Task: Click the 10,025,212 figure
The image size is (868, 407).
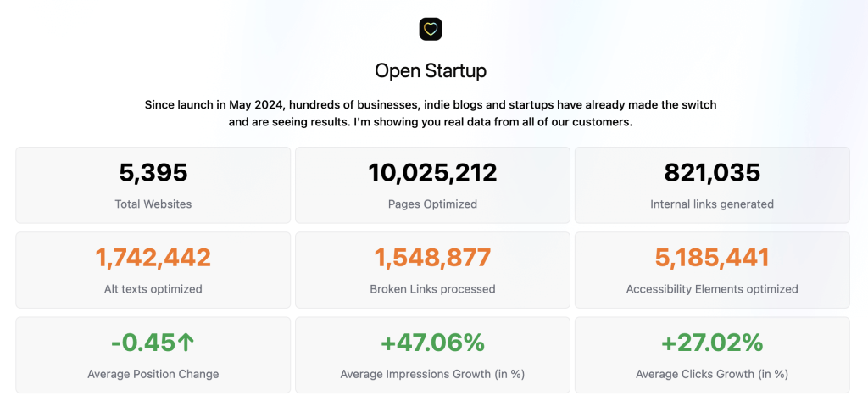Action: point(433,173)
